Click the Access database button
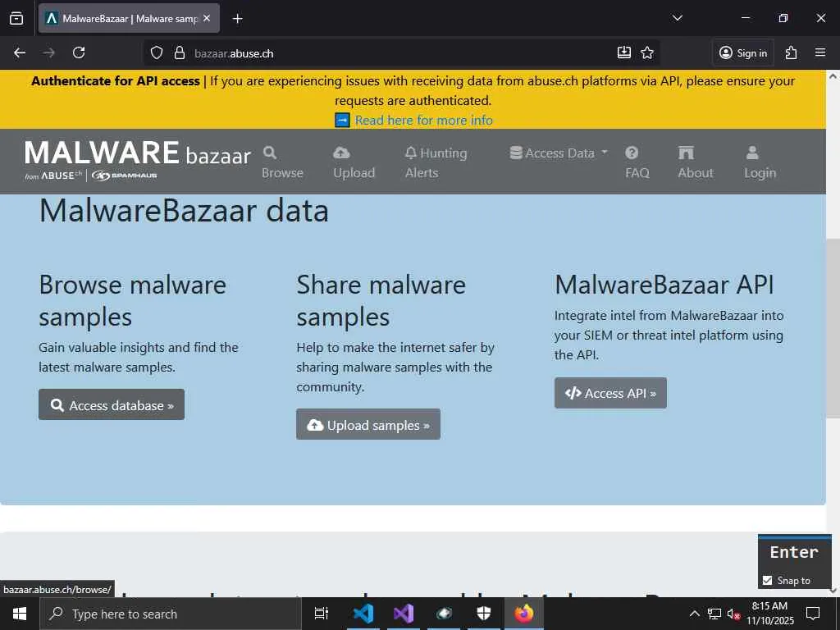Viewport: 840px width, 630px height. [112, 405]
